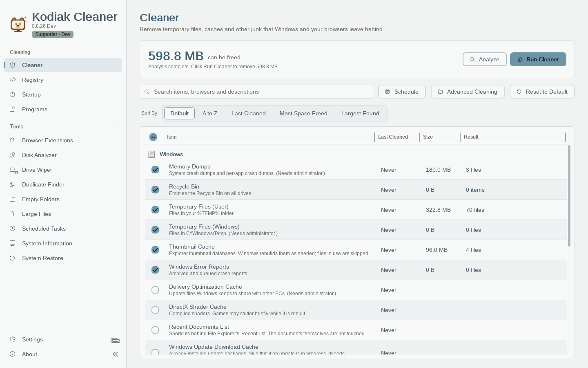Collapse the Tools section chevron
The image size is (588, 368).
click(114, 126)
